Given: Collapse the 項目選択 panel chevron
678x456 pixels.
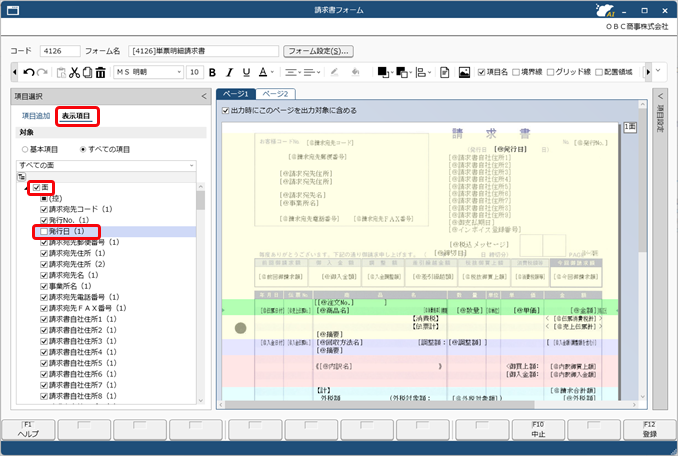Looking at the screenshot, I should pyautogui.click(x=204, y=96).
